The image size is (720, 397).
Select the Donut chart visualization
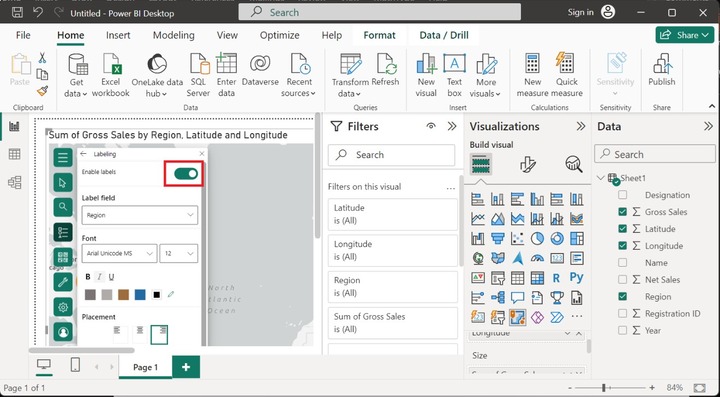click(x=557, y=238)
